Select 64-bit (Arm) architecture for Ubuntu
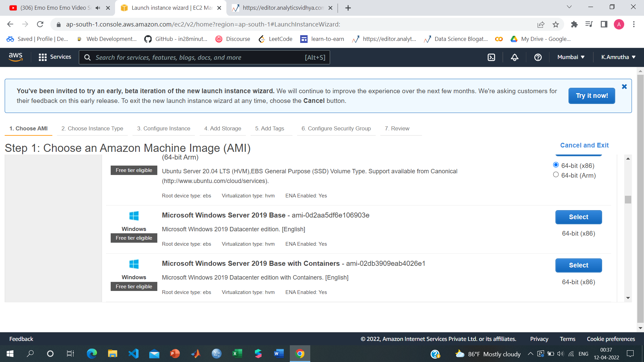Screen dimensions: 644x362 click(x=556, y=175)
